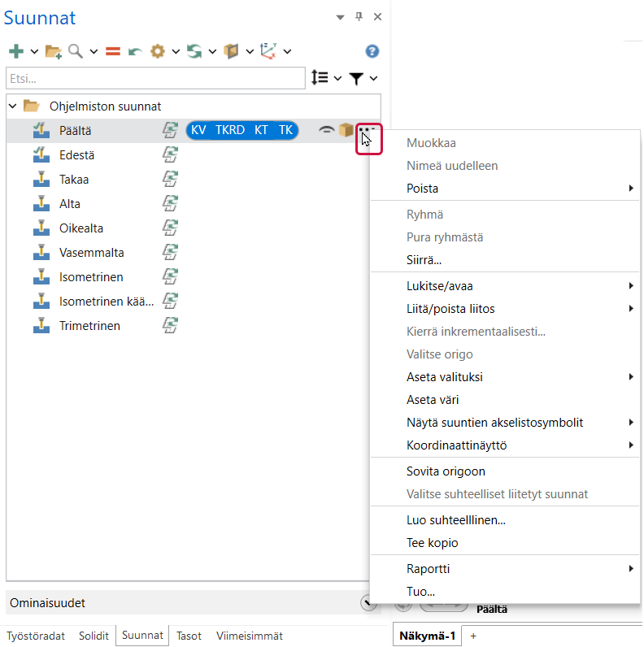Toggle visibility arc icon on Päältä row
644x647 pixels.
(x=326, y=130)
